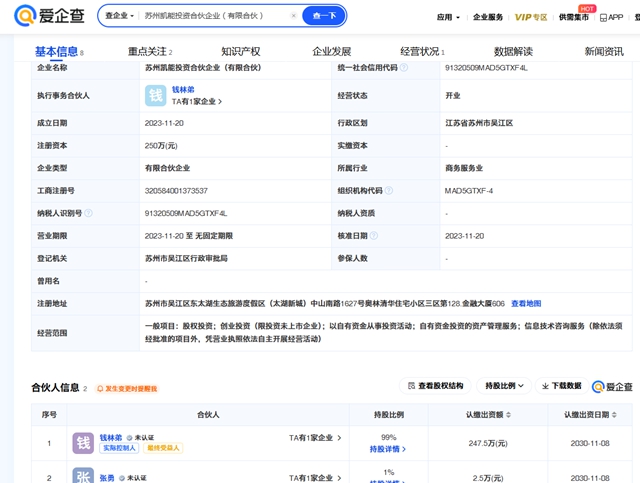Open the 查企业 search type dropdown
This screenshot has width=640, height=483.
pos(119,16)
